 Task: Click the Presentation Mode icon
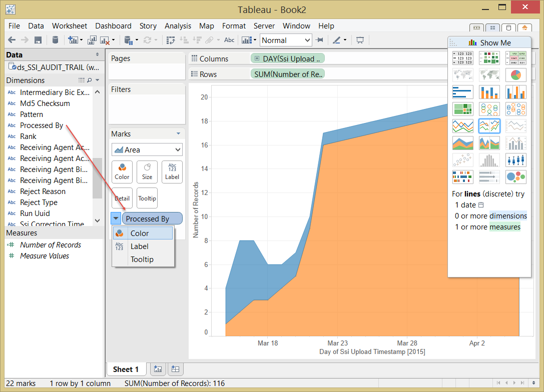click(x=360, y=40)
